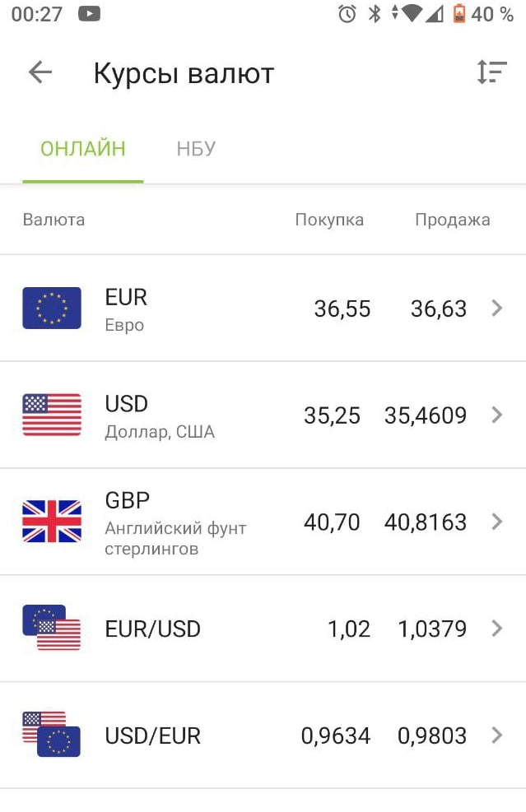Screen dimensions: 526x812
Task: Expand the EUR row chevron
Action: 496,309
